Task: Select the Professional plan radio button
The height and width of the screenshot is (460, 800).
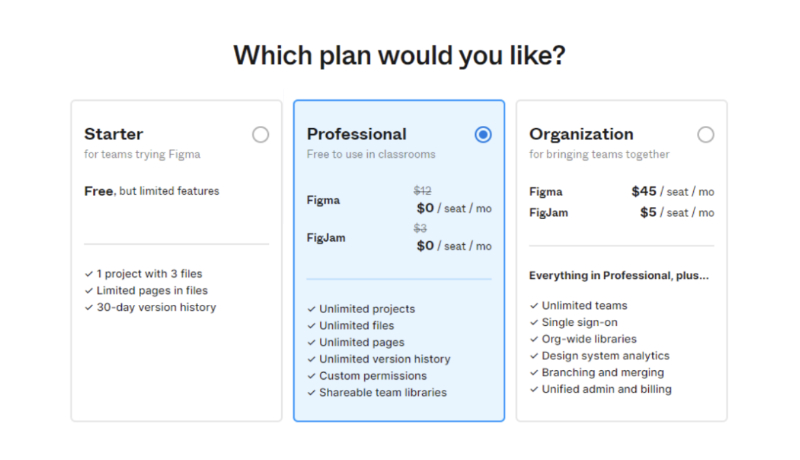Action: tap(483, 135)
